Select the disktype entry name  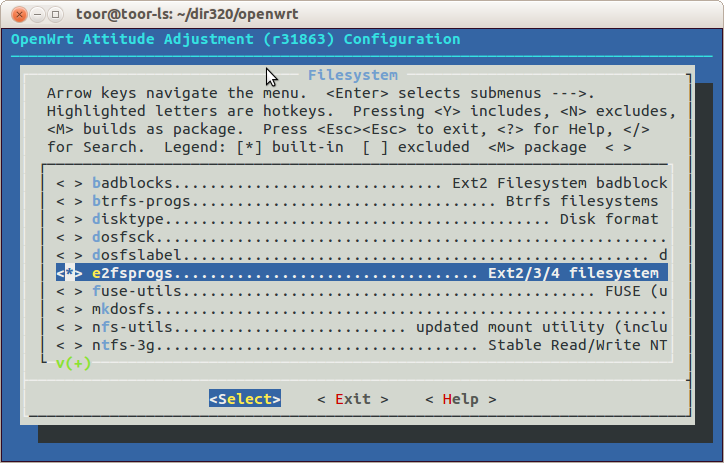point(128,219)
